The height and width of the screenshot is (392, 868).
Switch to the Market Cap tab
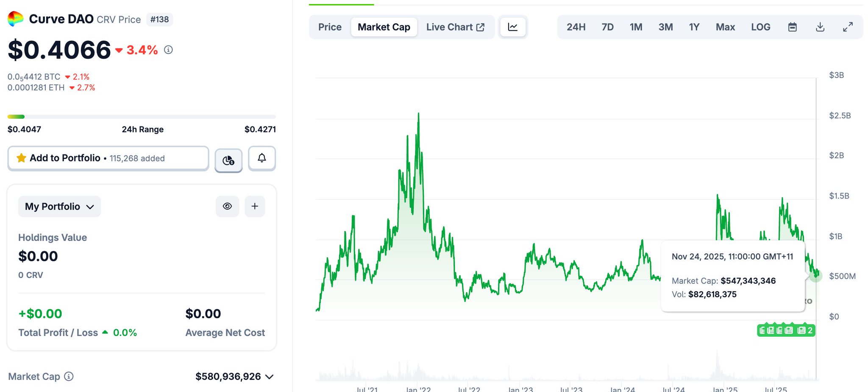pos(384,27)
